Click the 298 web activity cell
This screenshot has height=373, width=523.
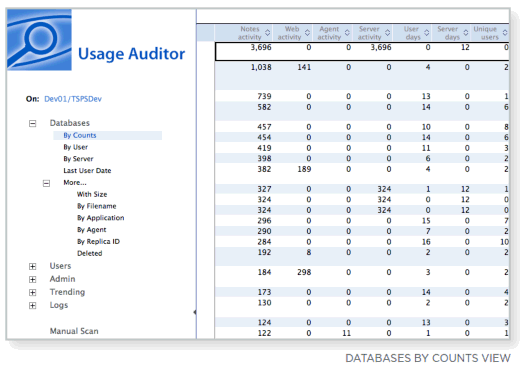tap(304, 272)
